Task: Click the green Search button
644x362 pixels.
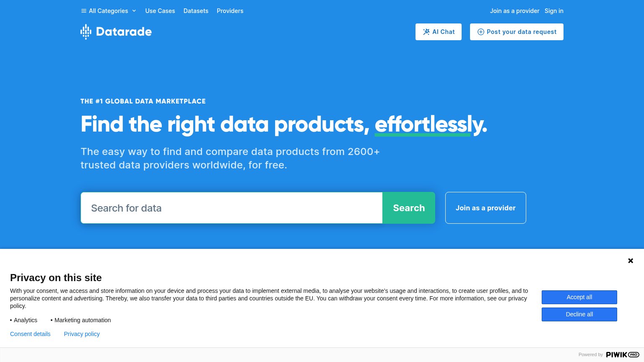Action: (x=409, y=208)
